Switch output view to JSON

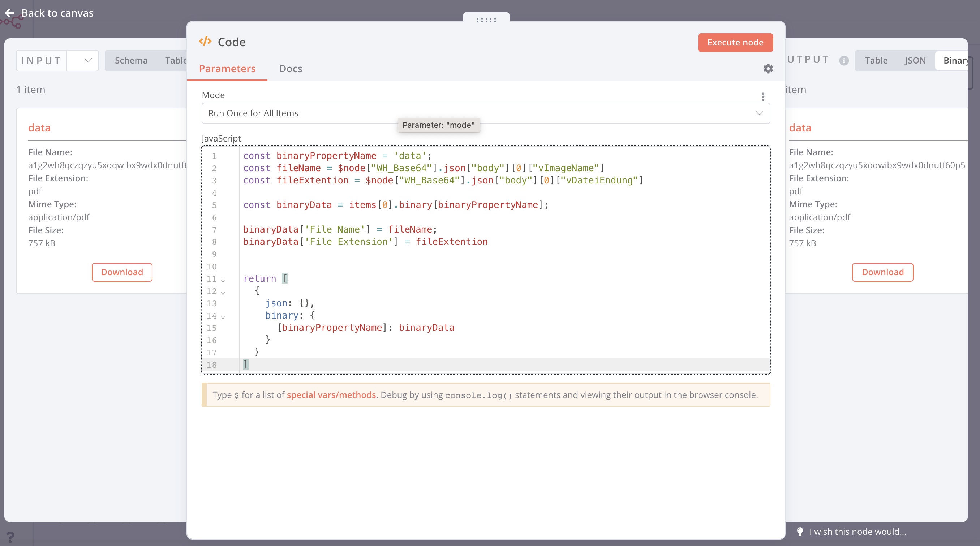point(915,60)
